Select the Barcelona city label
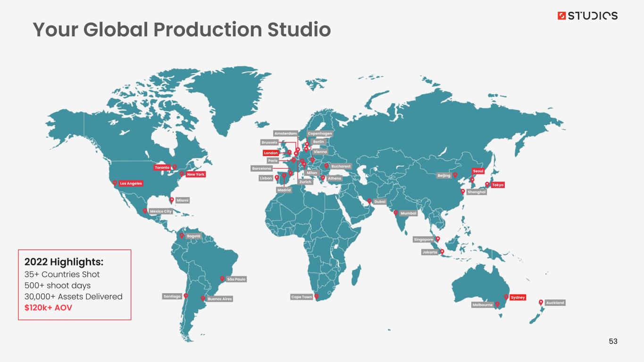This screenshot has width=644, height=362. [x=262, y=168]
